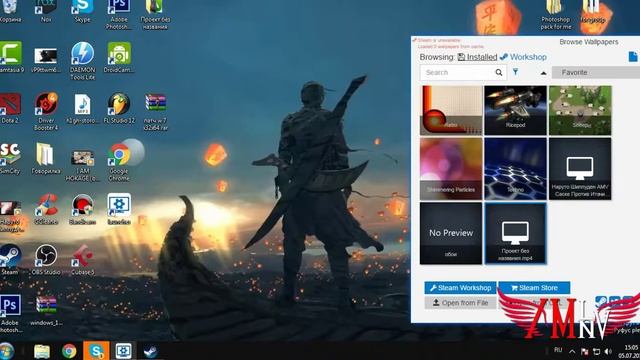This screenshot has width=640, height=360.
Task: Select the Techno hexagon wallpaper thumbnail
Action: (x=516, y=169)
